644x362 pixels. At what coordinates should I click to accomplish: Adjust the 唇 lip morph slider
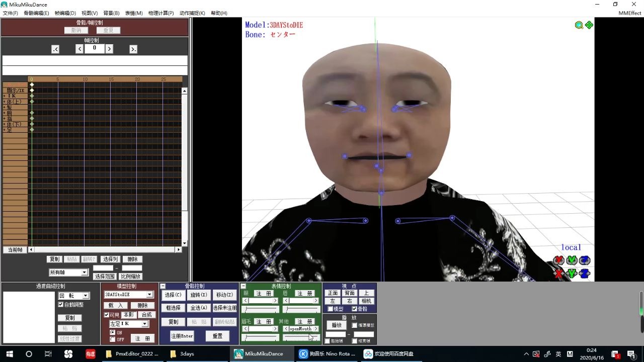tap(301, 310)
